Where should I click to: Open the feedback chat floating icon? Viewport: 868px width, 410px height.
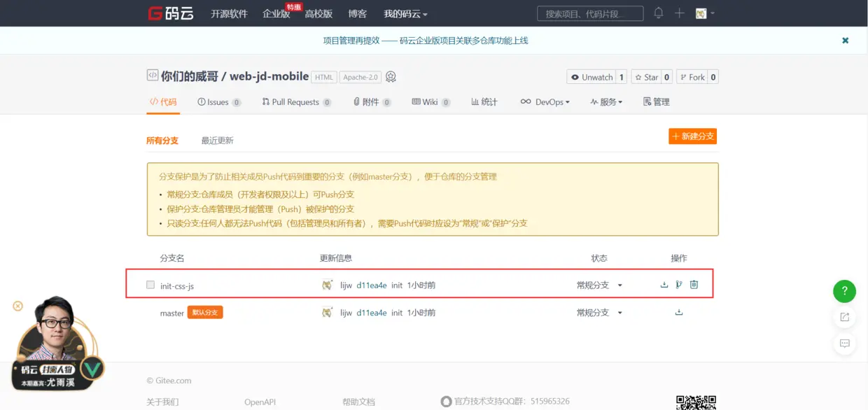point(844,344)
